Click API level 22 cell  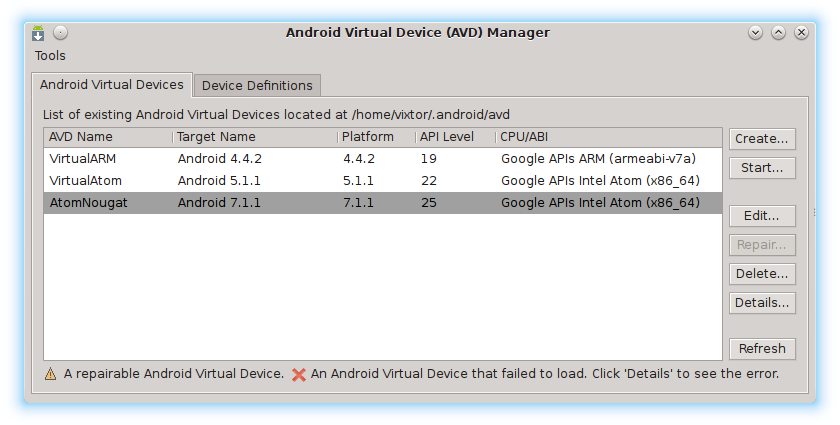429,181
